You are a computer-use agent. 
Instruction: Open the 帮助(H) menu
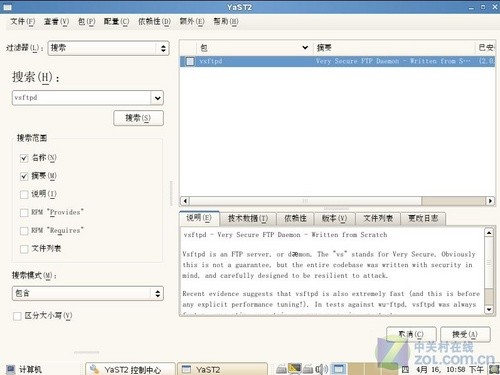226,22
